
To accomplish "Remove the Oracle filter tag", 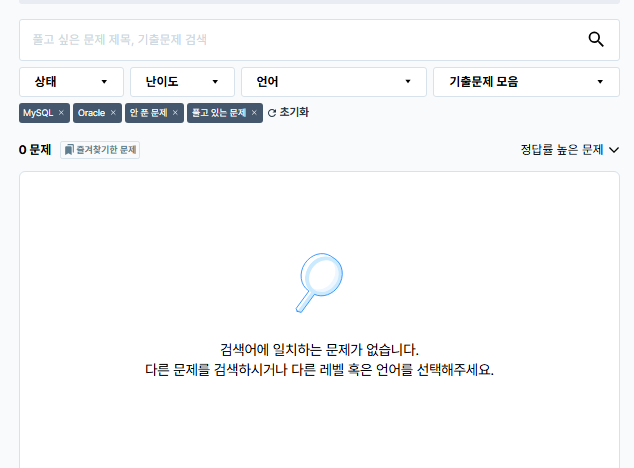I will click(x=113, y=112).
